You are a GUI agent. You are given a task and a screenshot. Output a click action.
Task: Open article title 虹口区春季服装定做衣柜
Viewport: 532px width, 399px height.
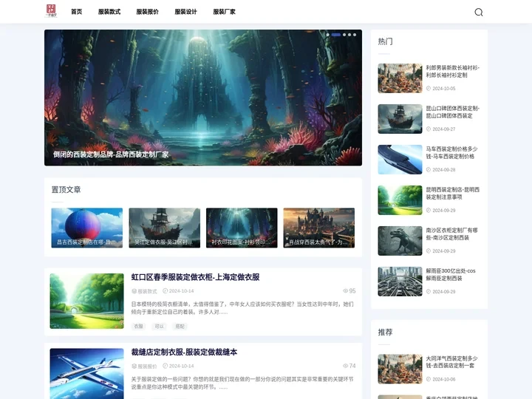(x=195, y=277)
